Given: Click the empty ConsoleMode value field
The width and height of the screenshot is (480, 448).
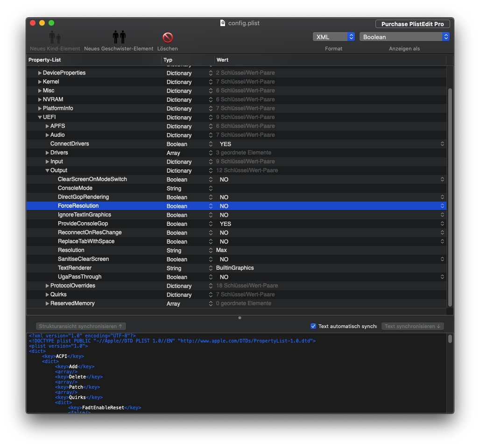Looking at the screenshot, I should pyautogui.click(x=330, y=188).
